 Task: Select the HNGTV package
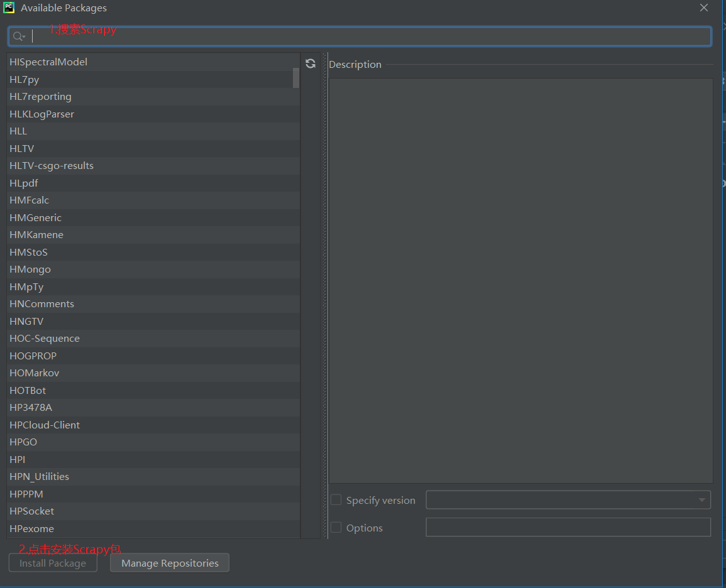[x=153, y=321]
